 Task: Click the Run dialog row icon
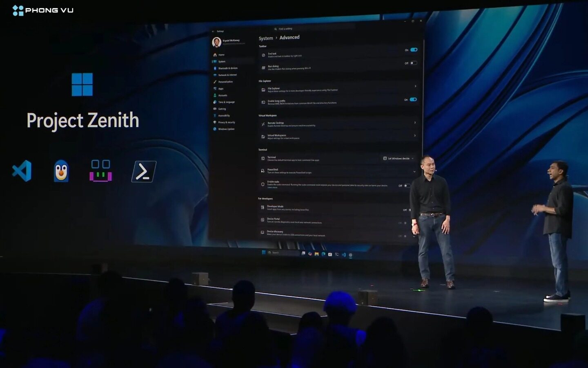click(263, 67)
